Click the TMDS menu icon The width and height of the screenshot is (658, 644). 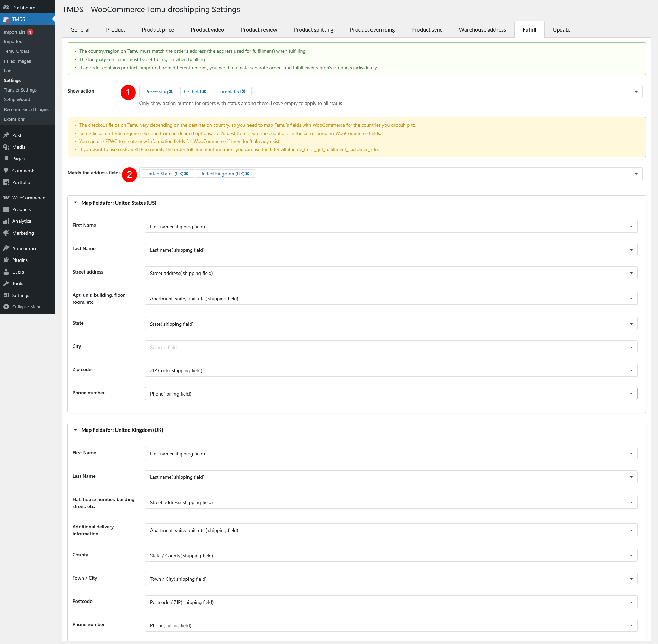[x=6, y=19]
